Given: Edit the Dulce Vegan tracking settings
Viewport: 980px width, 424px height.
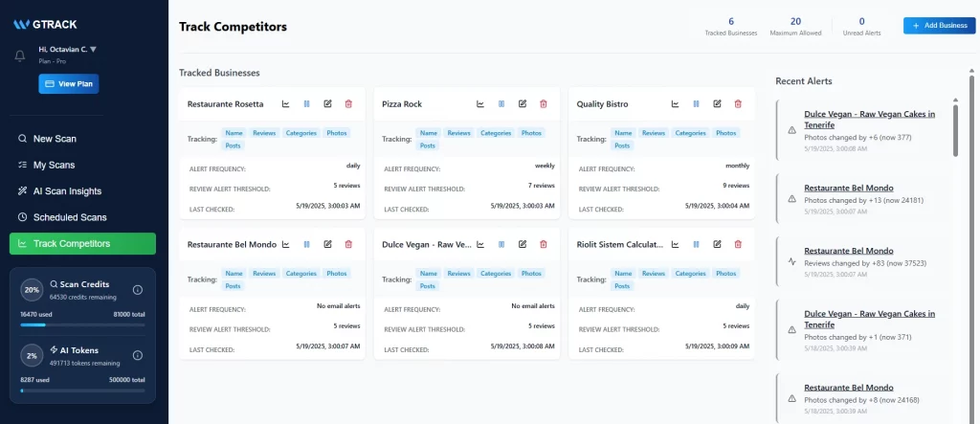Looking at the screenshot, I should [x=523, y=244].
